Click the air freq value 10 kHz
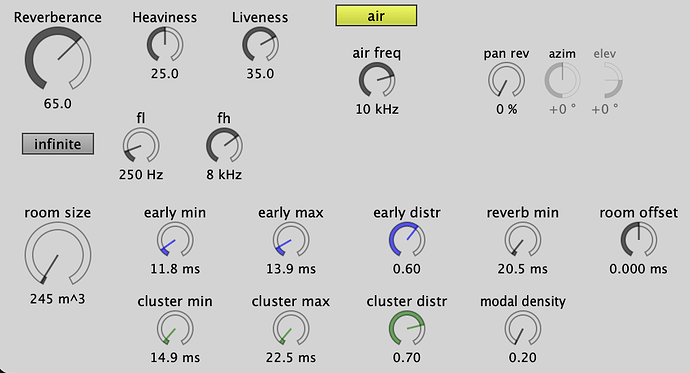Screen dimensions: 690x373 [x=377, y=109]
